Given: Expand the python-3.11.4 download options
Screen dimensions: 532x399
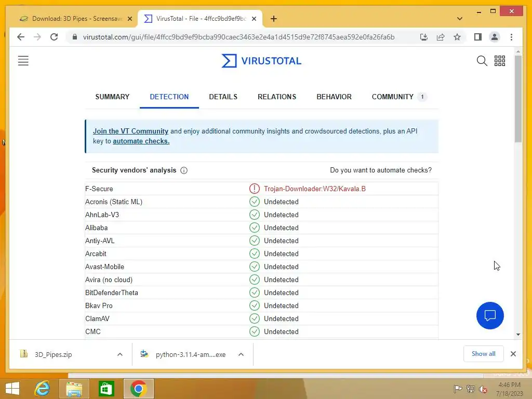Looking at the screenshot, I should coord(241,354).
